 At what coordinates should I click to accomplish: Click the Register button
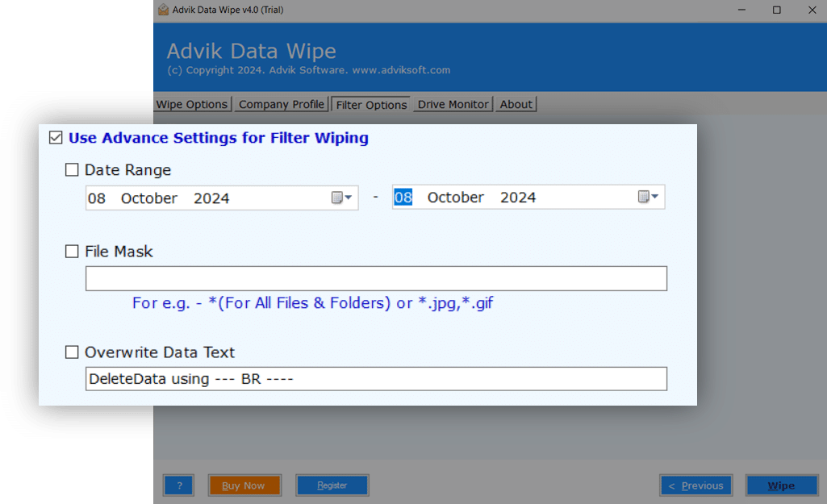click(x=332, y=485)
